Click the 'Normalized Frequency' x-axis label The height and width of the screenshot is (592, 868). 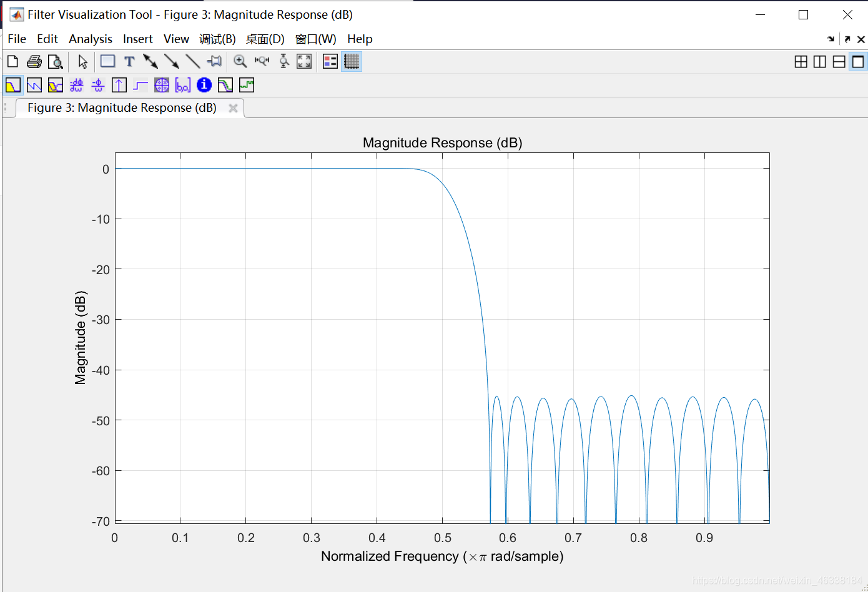[x=442, y=556]
